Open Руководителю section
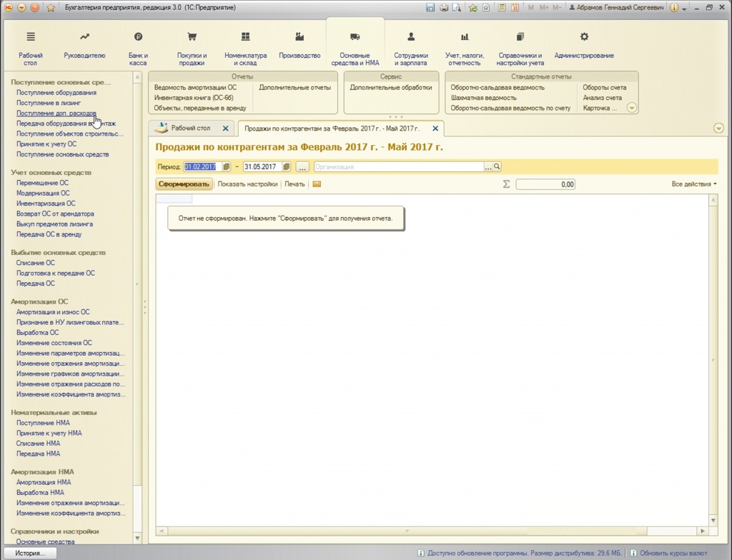This screenshot has width=732, height=560. pos(84,46)
